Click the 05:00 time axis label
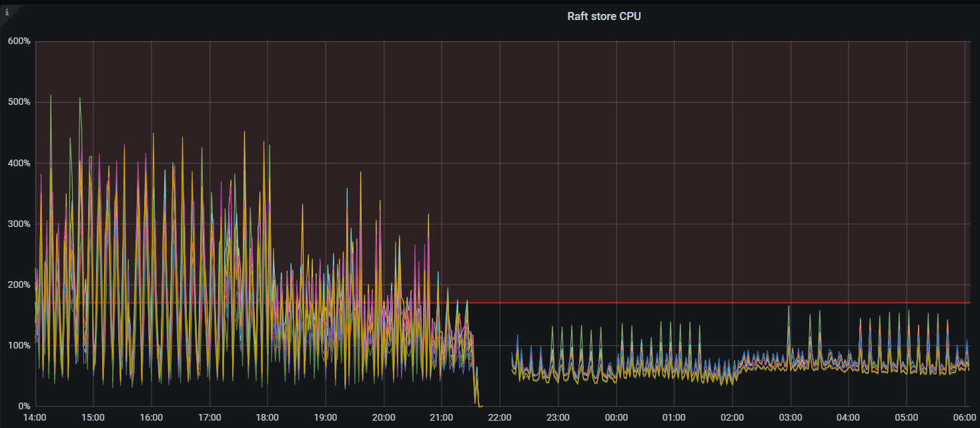Viewport: 980px width, 428px height. (x=906, y=417)
